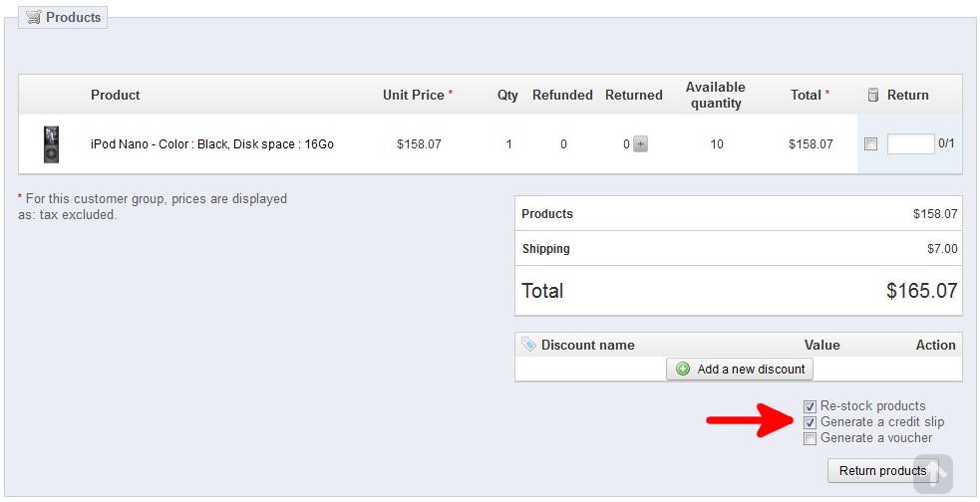The height and width of the screenshot is (502, 980).
Task: Click the return quantity input field
Action: [910, 143]
